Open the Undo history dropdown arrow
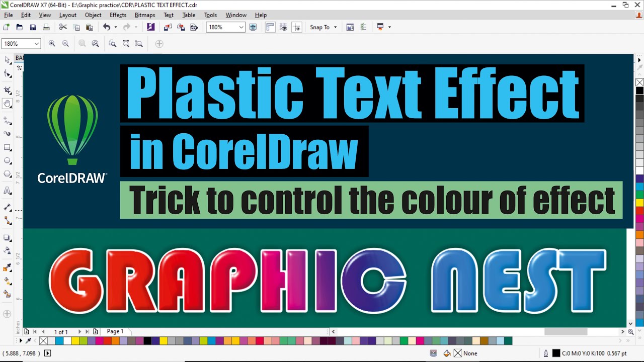The image size is (644, 362). tap(116, 27)
